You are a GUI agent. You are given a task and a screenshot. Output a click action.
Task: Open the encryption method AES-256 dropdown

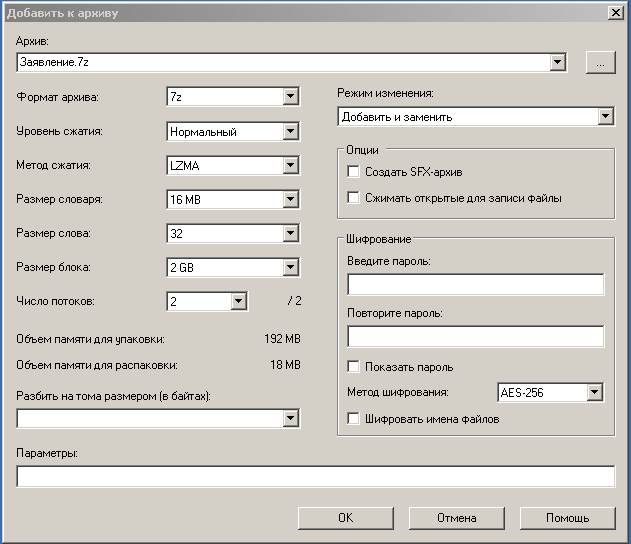[550, 392]
